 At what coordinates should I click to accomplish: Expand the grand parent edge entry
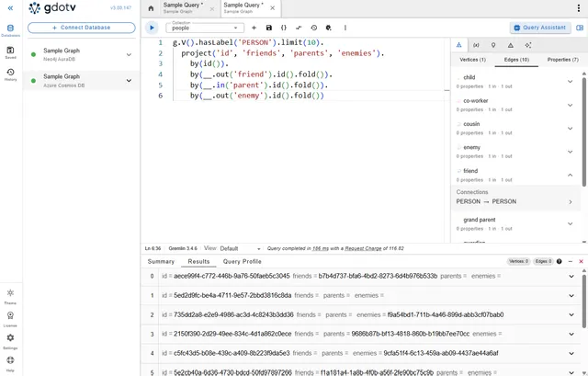pyautogui.click(x=570, y=223)
